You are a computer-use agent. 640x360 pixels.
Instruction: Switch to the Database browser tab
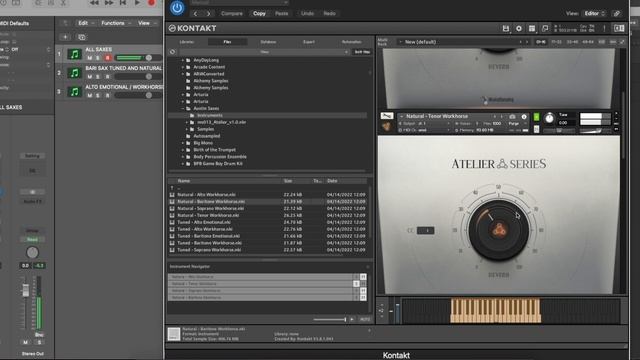(x=268, y=42)
